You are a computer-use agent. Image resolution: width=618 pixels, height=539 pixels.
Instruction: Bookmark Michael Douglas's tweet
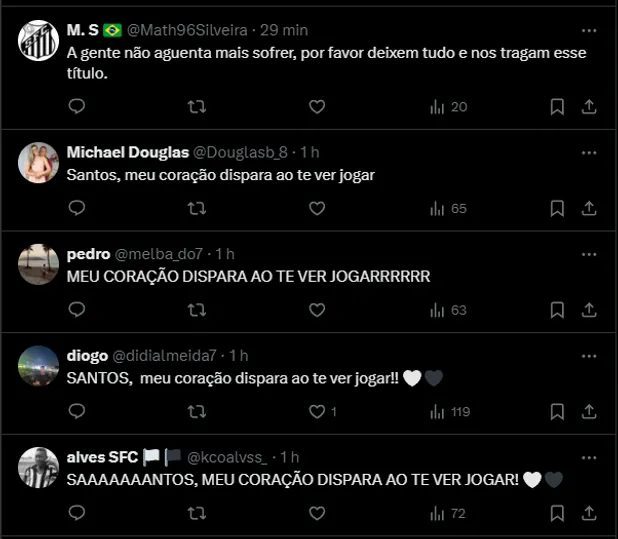coord(557,208)
